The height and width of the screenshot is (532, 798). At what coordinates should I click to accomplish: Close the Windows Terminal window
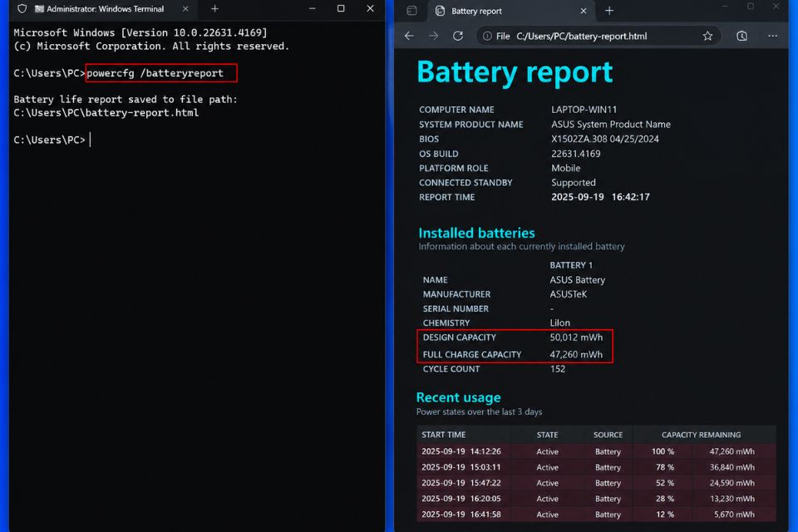point(370,8)
